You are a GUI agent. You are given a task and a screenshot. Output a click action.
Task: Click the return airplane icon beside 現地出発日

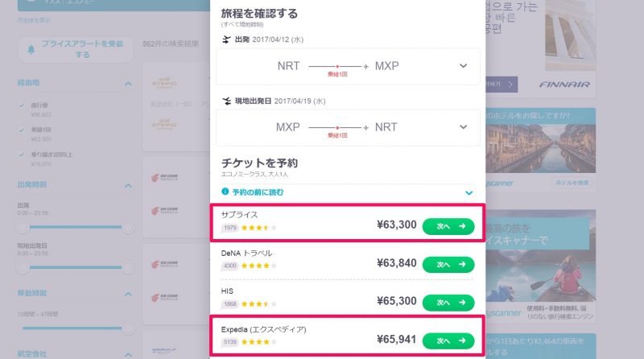pyautogui.click(x=226, y=101)
